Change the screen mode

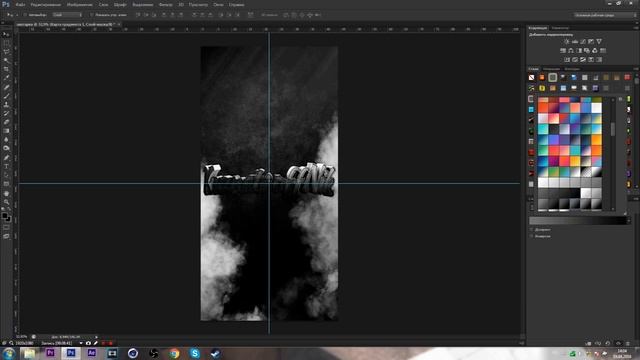pyautogui.click(x=6, y=236)
